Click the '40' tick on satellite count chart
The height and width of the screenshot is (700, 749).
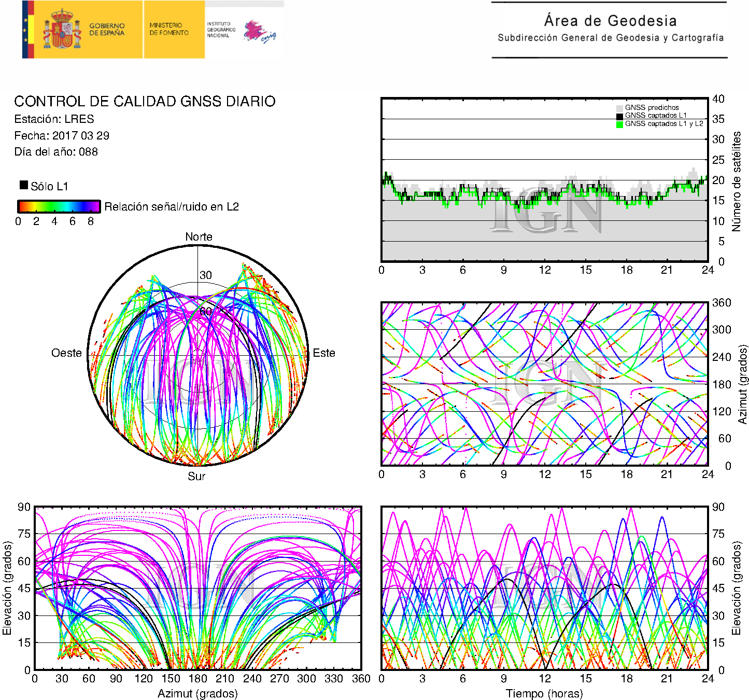pos(718,99)
